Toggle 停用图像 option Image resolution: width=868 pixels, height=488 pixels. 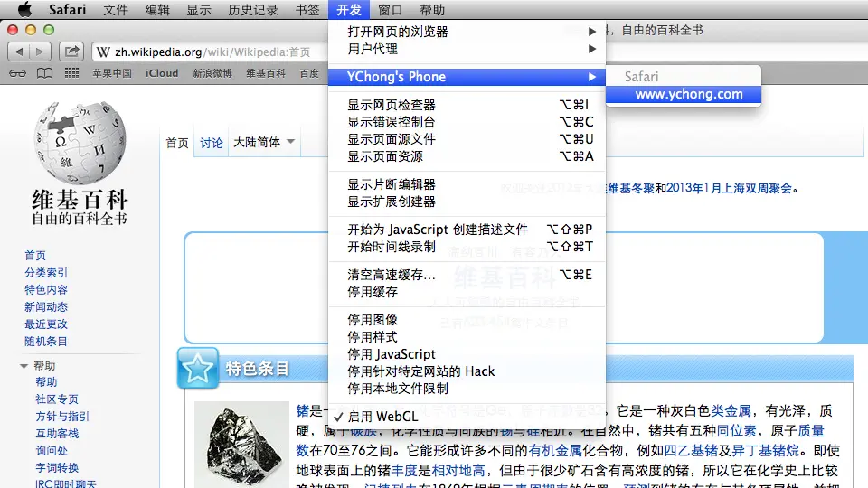[467, 320]
